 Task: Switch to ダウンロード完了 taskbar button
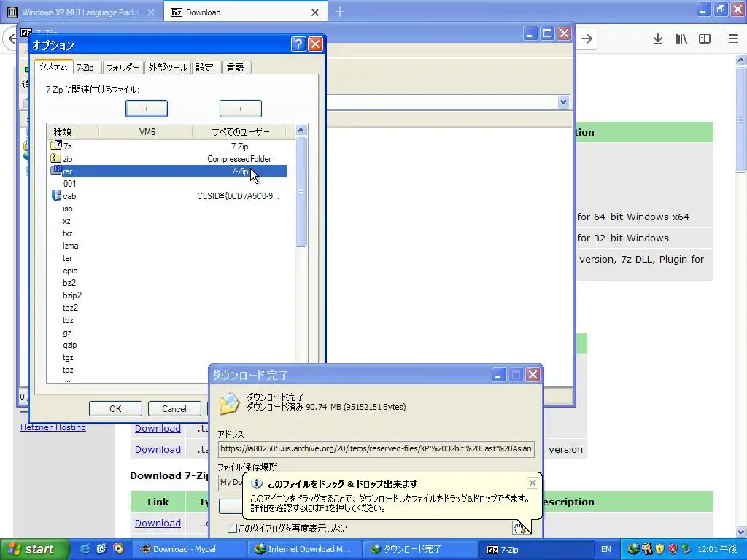(420, 549)
